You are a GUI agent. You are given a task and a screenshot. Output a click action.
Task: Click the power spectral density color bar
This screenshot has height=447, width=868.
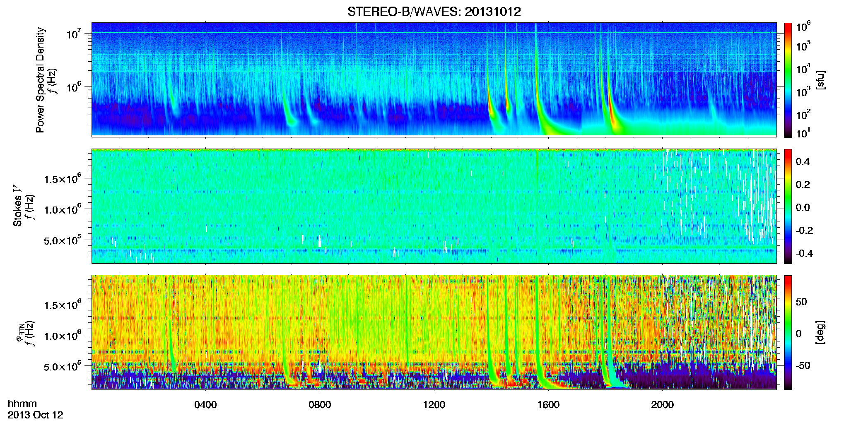(x=788, y=80)
